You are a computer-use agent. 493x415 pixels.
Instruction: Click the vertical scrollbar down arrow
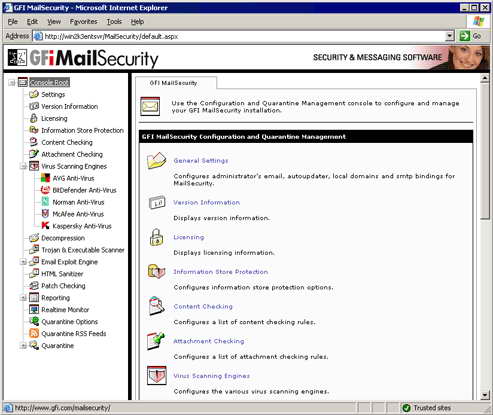pos(485,396)
